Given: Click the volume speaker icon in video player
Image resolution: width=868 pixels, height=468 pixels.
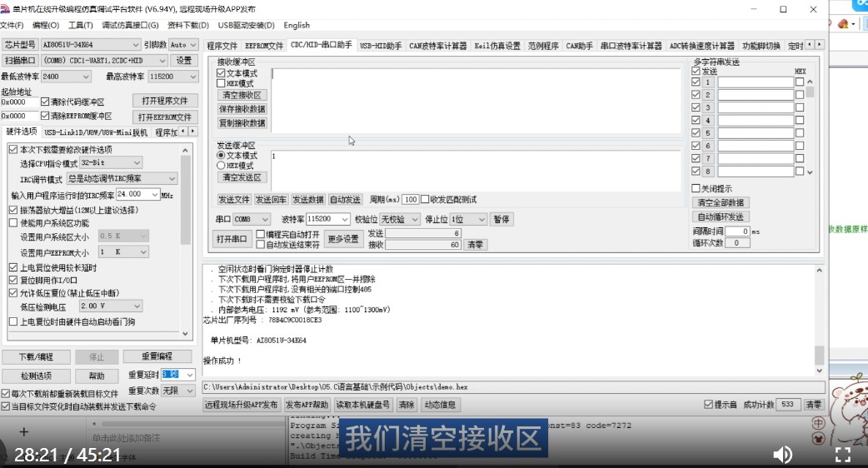Looking at the screenshot, I should 782,454.
